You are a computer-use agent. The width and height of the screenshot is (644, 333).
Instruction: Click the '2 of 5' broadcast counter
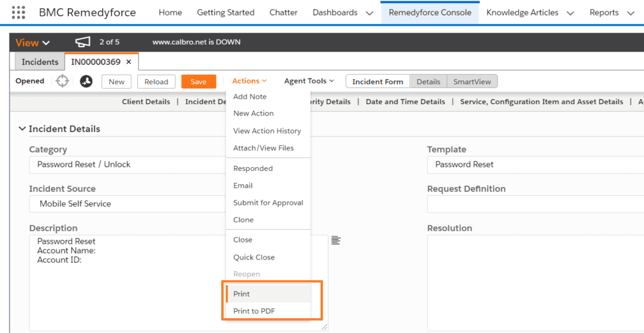(109, 42)
